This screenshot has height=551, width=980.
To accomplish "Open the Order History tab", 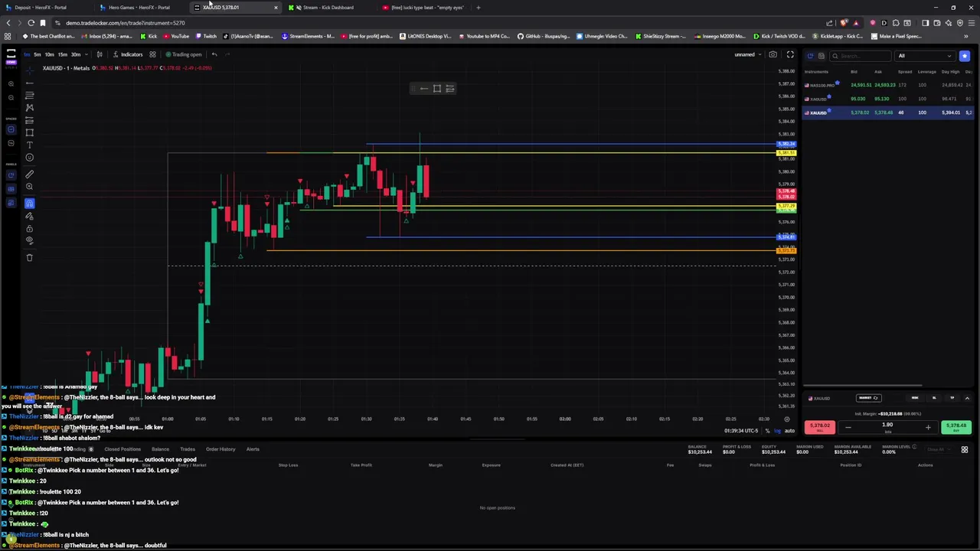I will [x=220, y=449].
